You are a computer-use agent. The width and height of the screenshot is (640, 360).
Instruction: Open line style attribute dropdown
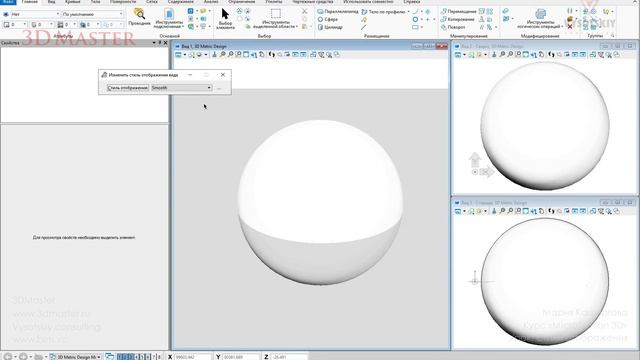pos(42,25)
